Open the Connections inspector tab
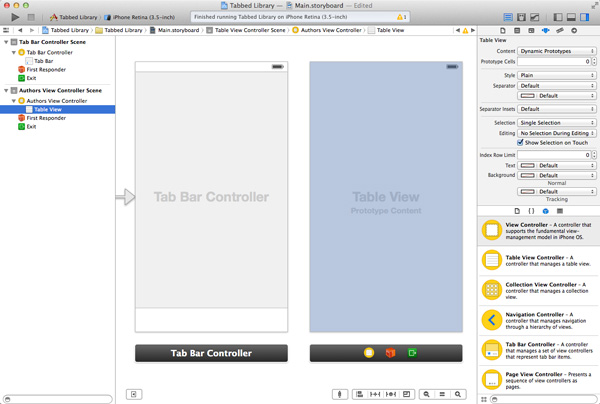 point(574,31)
